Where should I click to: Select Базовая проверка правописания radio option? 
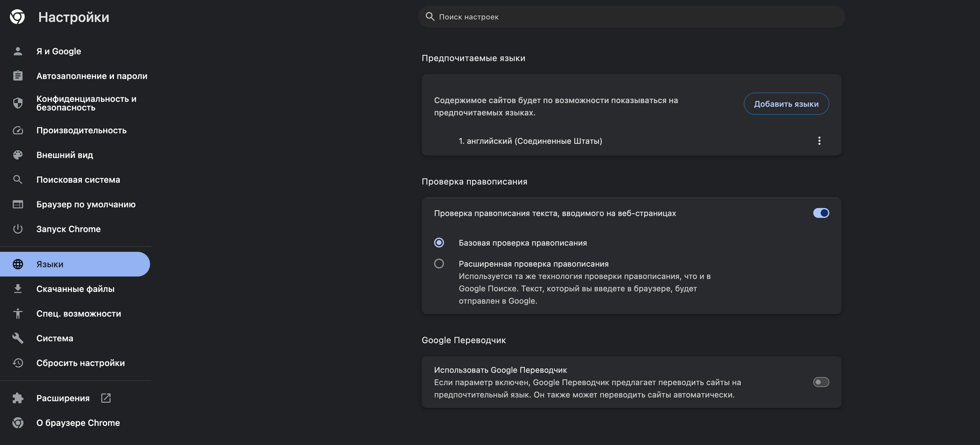[x=439, y=243]
